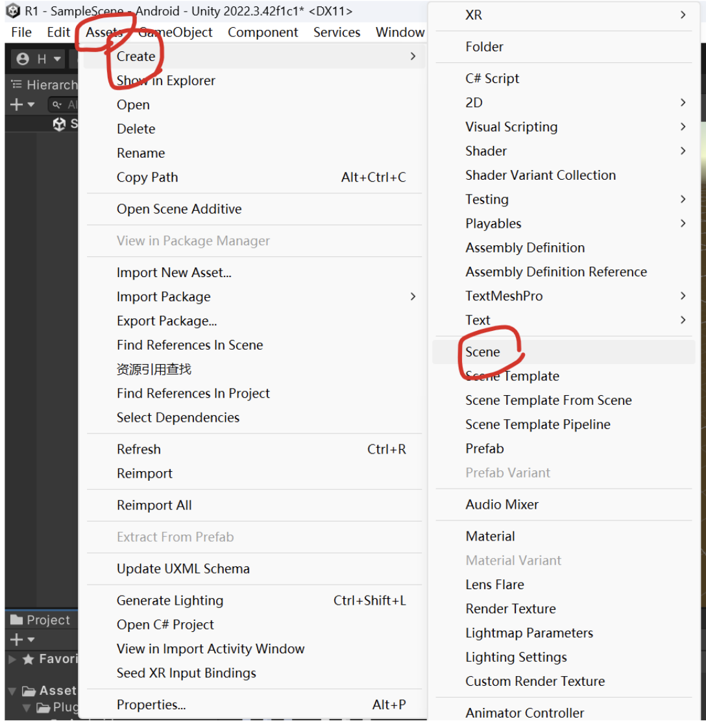Create a Render Texture

(564, 609)
